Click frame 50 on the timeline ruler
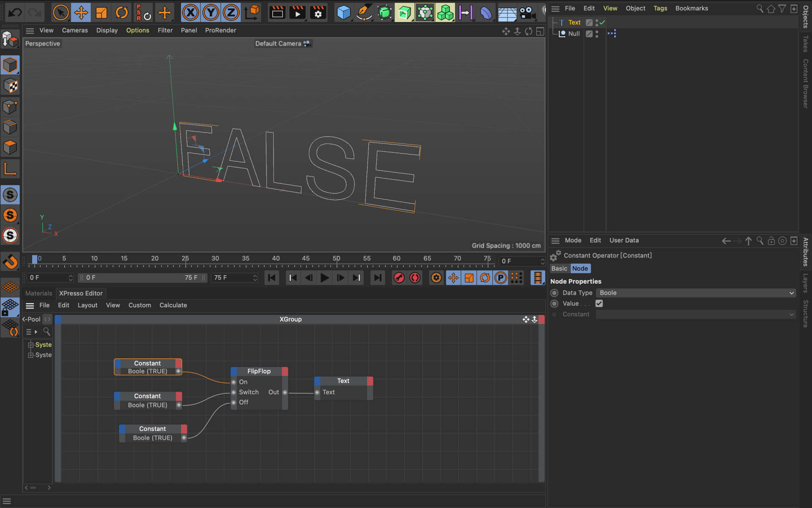812x508 pixels. pyautogui.click(x=336, y=258)
